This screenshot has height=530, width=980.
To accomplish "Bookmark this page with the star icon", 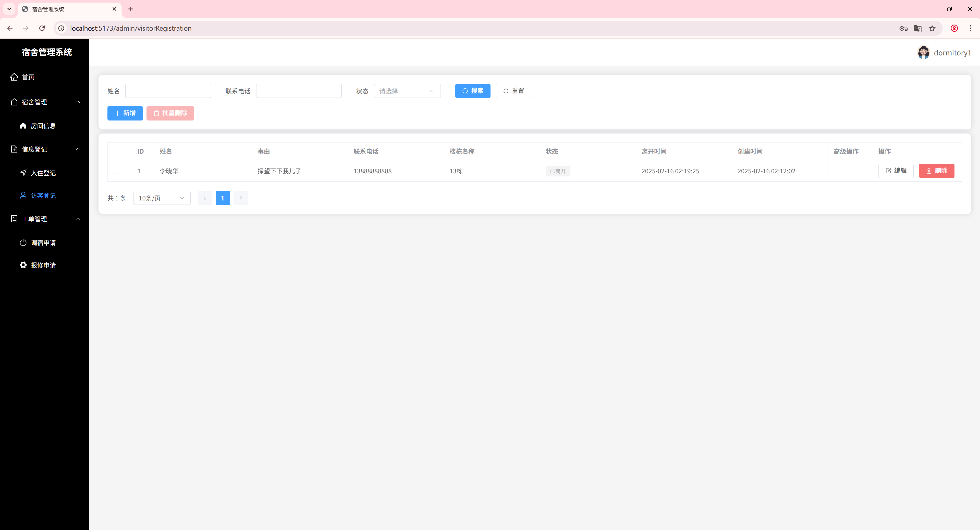I will 932,28.
